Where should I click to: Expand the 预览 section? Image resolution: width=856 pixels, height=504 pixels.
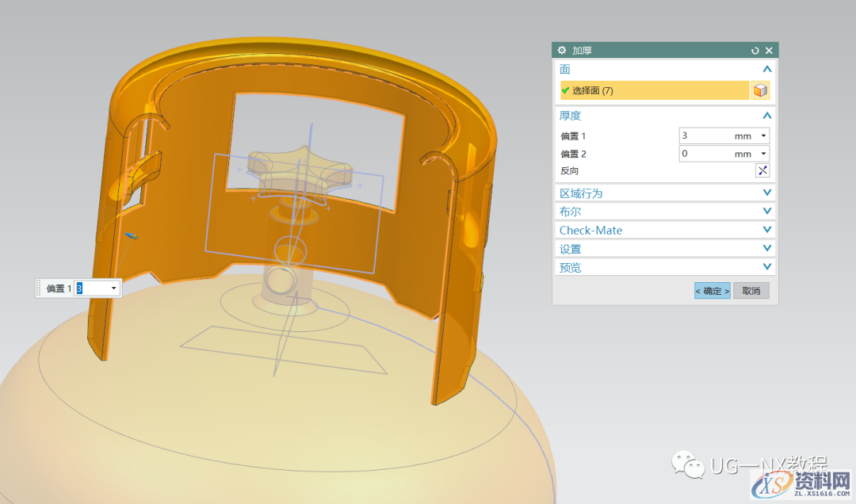click(766, 268)
